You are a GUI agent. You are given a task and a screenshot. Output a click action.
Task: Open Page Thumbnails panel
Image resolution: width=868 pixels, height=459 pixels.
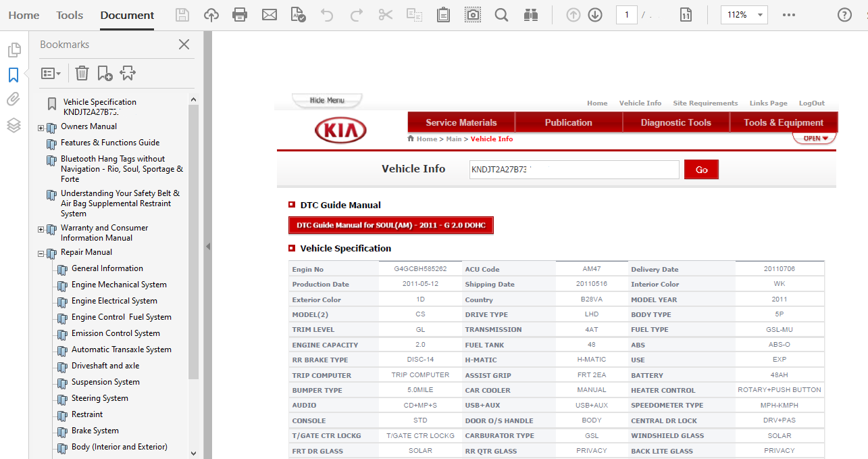(x=14, y=50)
